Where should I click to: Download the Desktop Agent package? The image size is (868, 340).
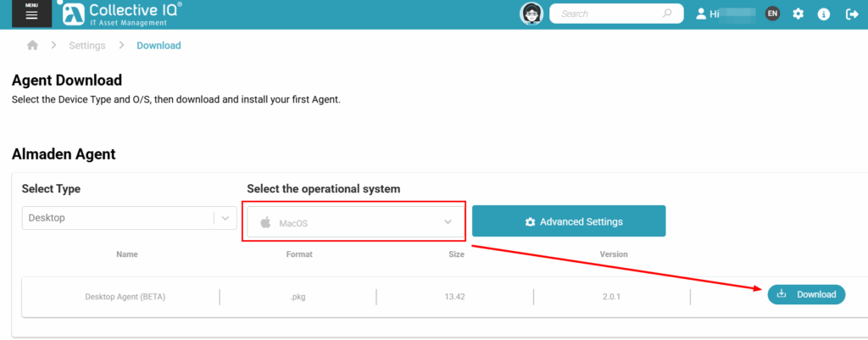click(x=806, y=294)
